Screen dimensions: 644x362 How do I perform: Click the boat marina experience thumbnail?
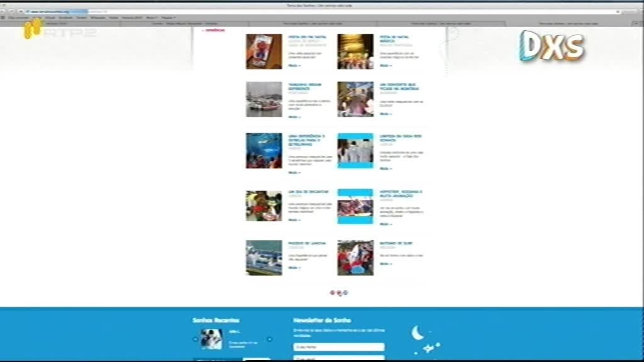point(264,99)
